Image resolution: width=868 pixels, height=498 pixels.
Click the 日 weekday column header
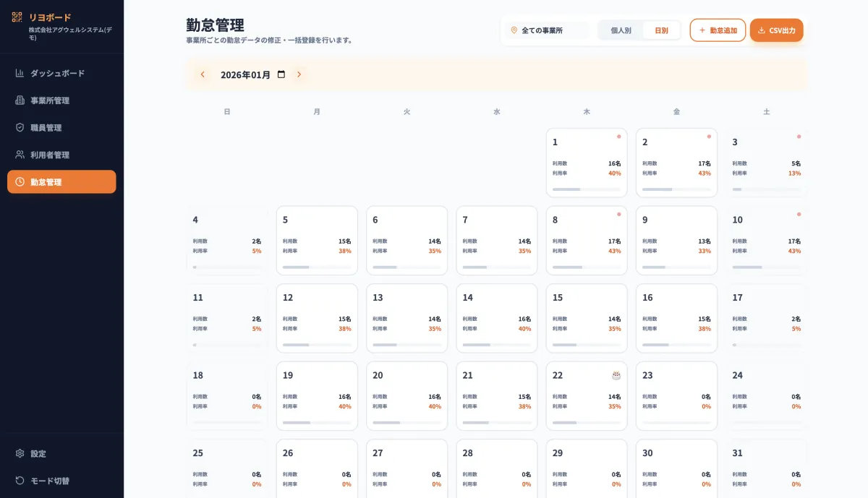[227, 111]
